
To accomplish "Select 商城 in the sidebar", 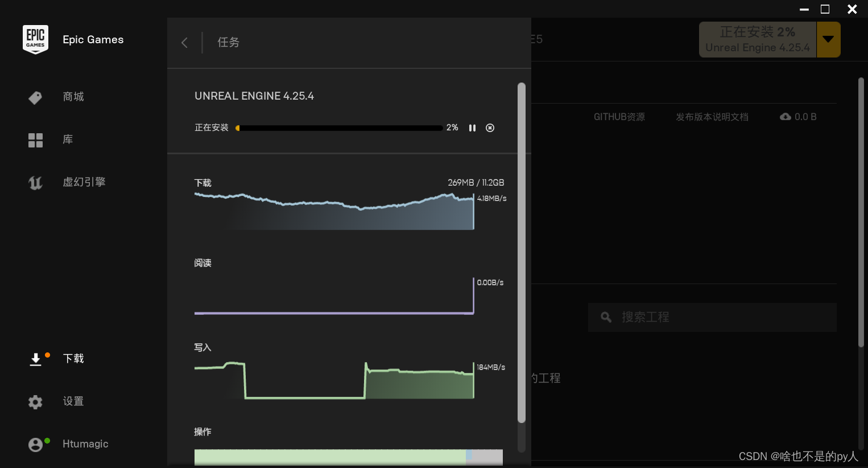I will coord(73,97).
